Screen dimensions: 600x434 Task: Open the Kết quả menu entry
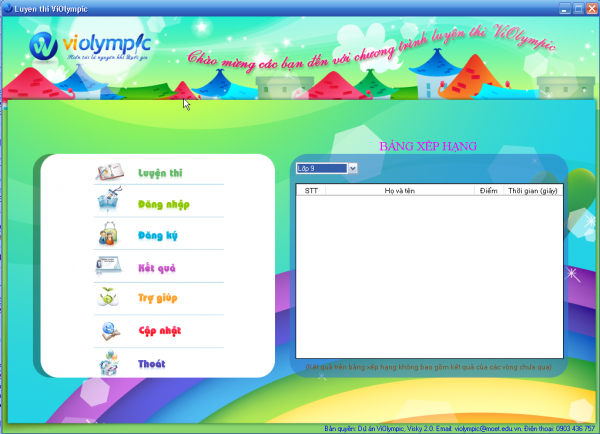[x=157, y=268]
